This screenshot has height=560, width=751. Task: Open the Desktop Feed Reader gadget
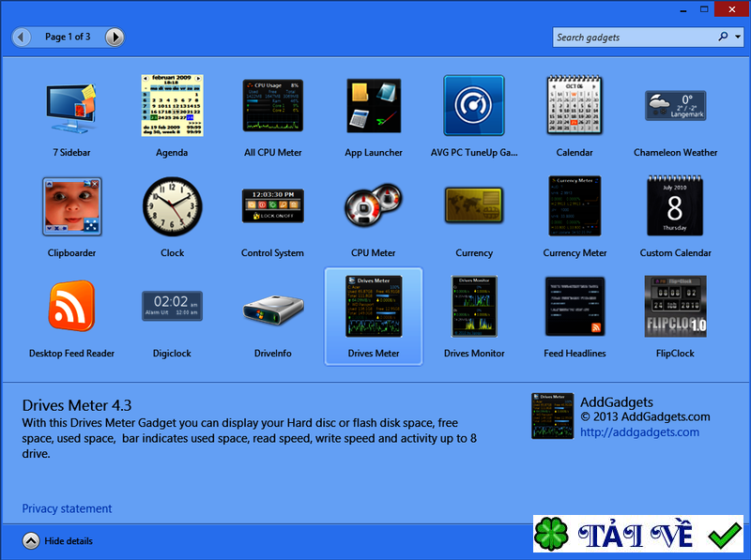tap(71, 306)
